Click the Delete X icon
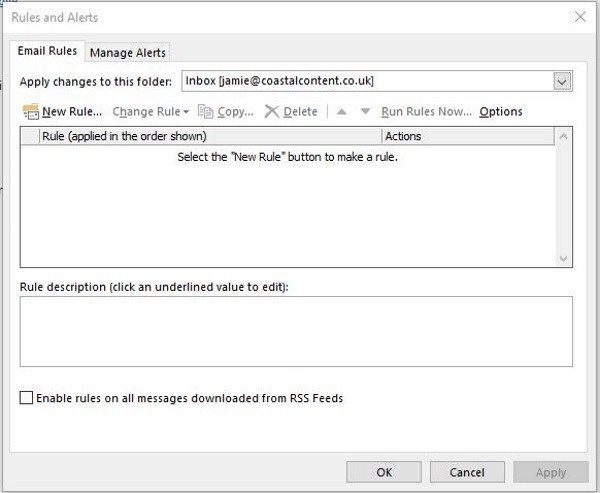The width and height of the screenshot is (600, 493). point(272,111)
